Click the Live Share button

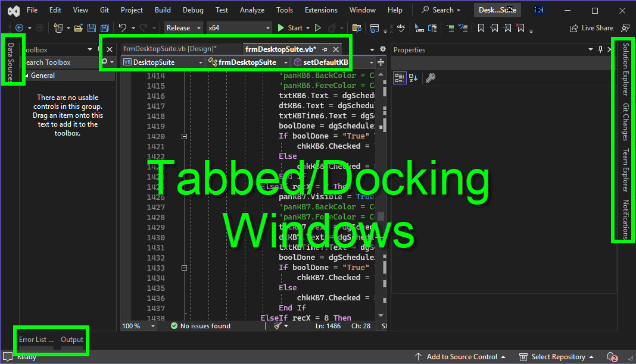pyautogui.click(x=591, y=28)
